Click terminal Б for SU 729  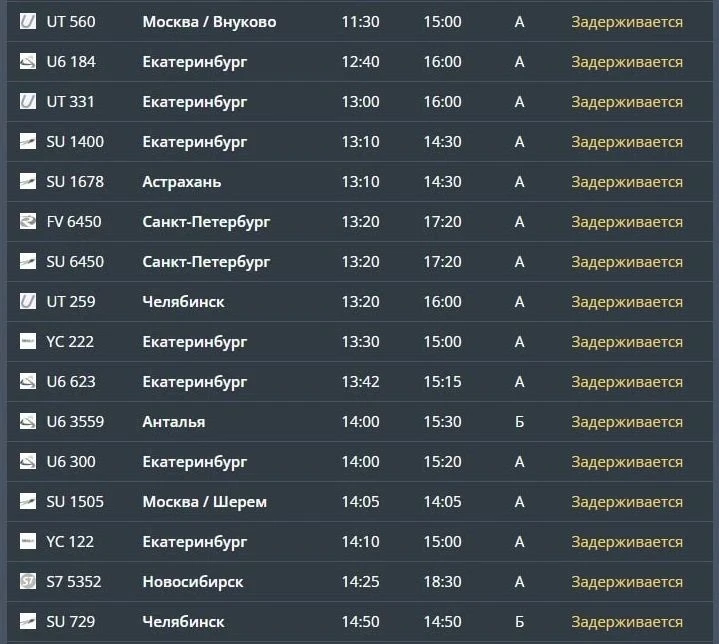point(519,622)
